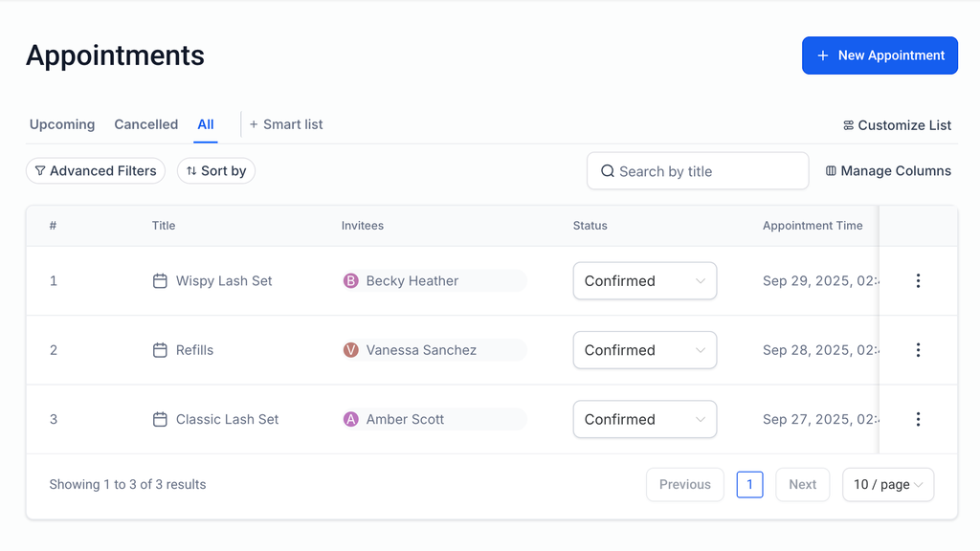Click Becky Heather's avatar icon

click(351, 281)
